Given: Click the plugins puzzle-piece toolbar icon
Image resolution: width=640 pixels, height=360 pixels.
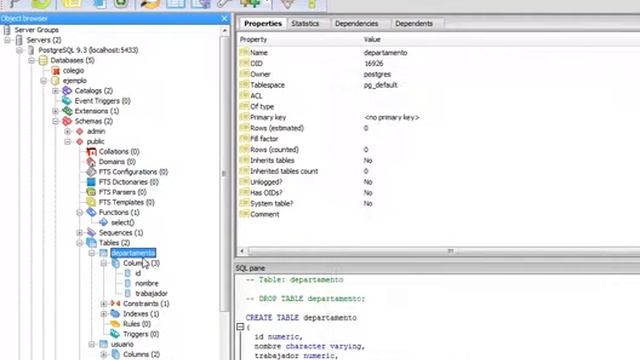Looking at the screenshot, I should click(x=250, y=4).
